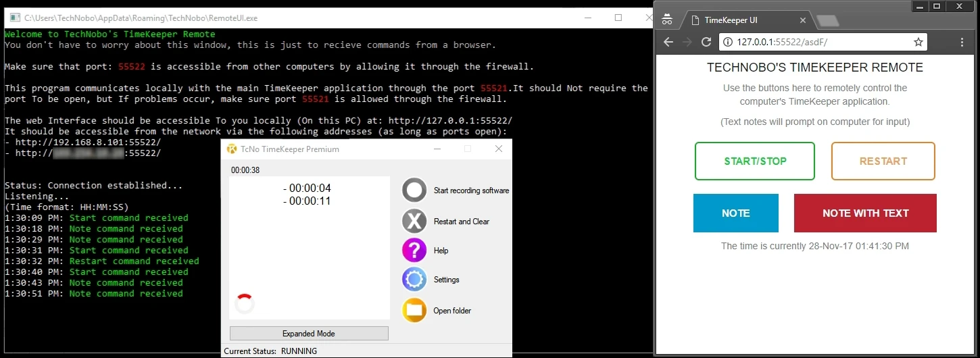Click the '- 00:00:04' note entry
Image resolution: width=980 pixels, height=358 pixels.
point(307,188)
